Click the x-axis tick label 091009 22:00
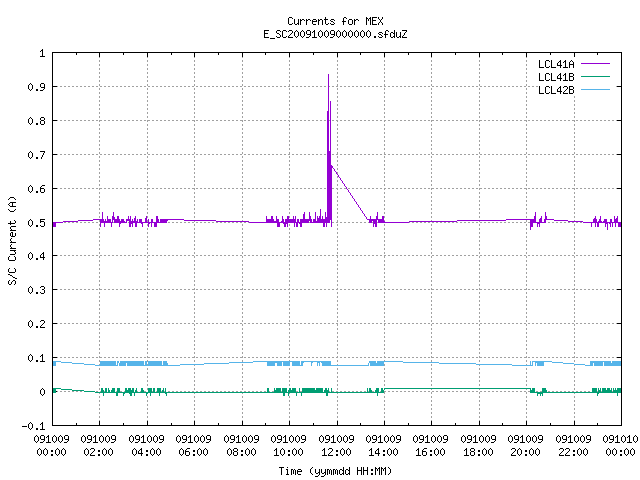Screen dimensions: 640x480 point(573,446)
